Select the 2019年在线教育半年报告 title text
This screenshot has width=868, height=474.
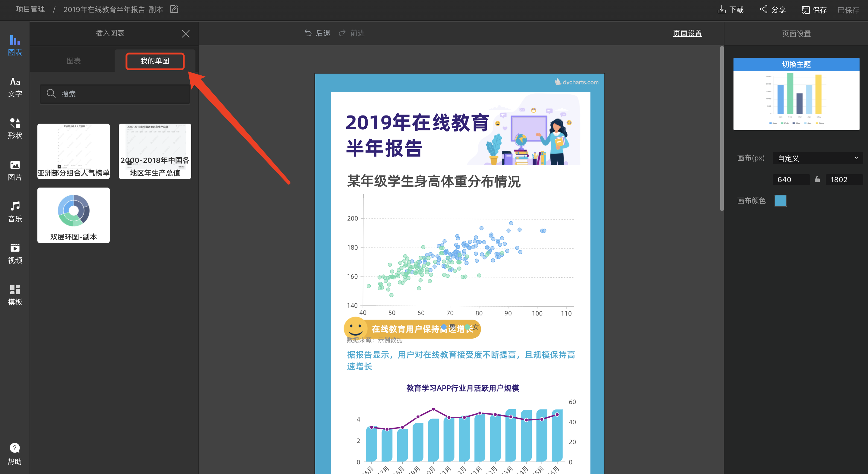(417, 135)
